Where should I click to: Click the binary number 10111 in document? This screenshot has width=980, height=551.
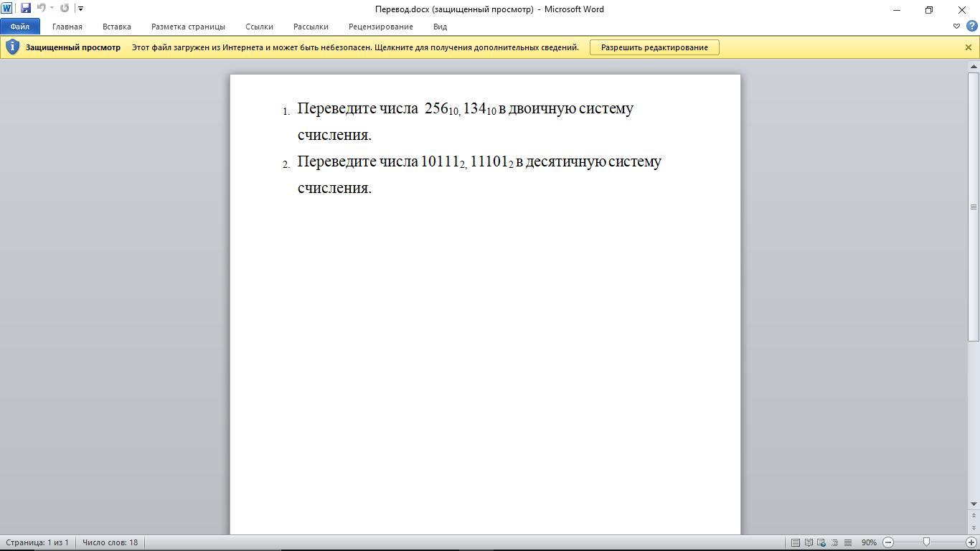[440, 161]
